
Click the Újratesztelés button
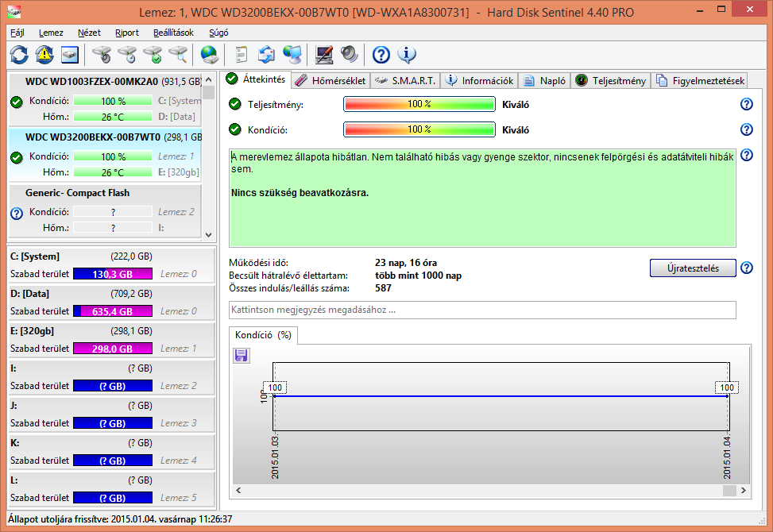[693, 268]
